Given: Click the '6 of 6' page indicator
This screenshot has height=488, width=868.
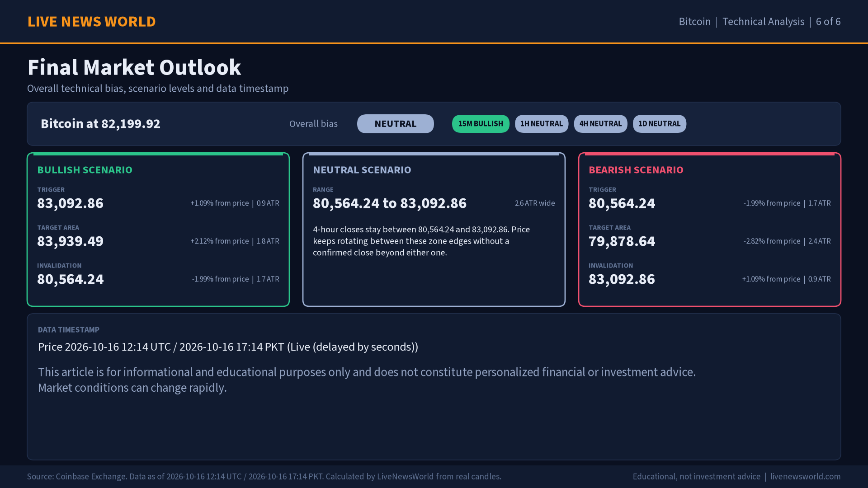Looking at the screenshot, I should point(828,22).
